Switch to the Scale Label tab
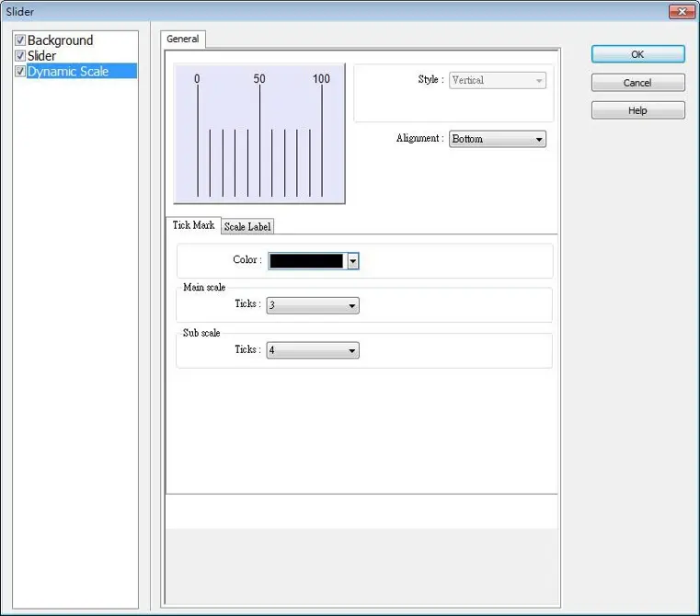 [x=247, y=227]
